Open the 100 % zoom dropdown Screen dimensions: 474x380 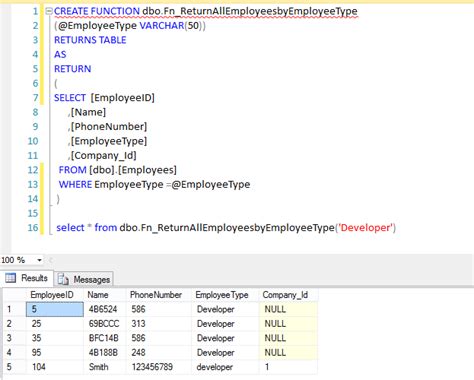(39, 260)
